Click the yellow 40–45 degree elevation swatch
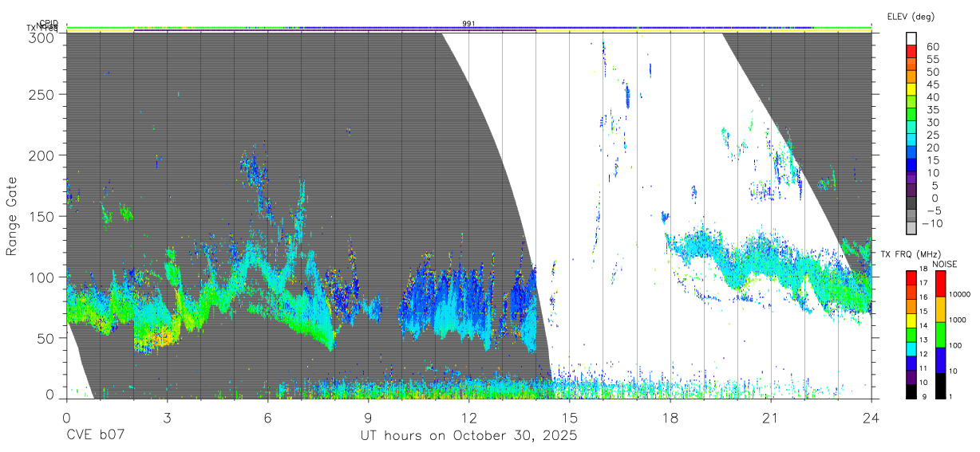980x452 pixels. tap(912, 90)
